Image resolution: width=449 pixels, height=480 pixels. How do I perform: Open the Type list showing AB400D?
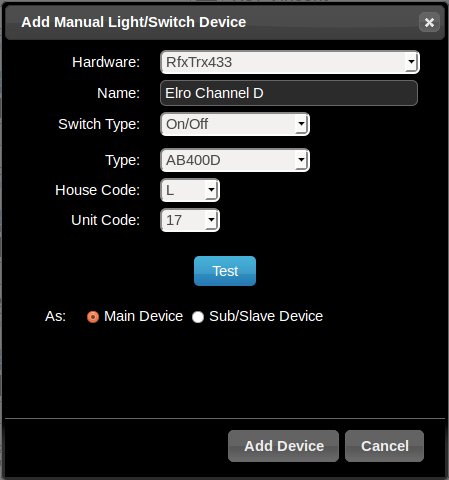pos(235,160)
